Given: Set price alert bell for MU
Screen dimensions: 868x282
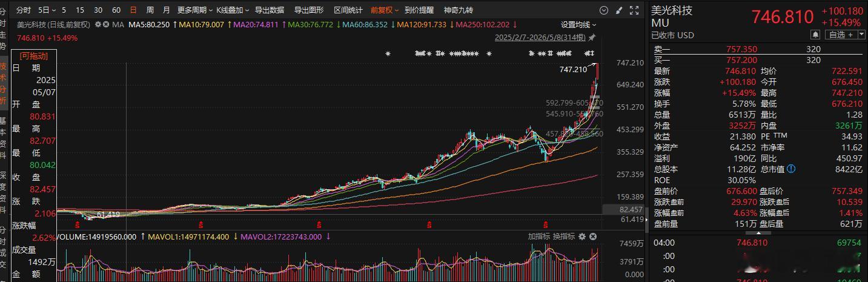Looking at the screenshot, I should 816,35.
